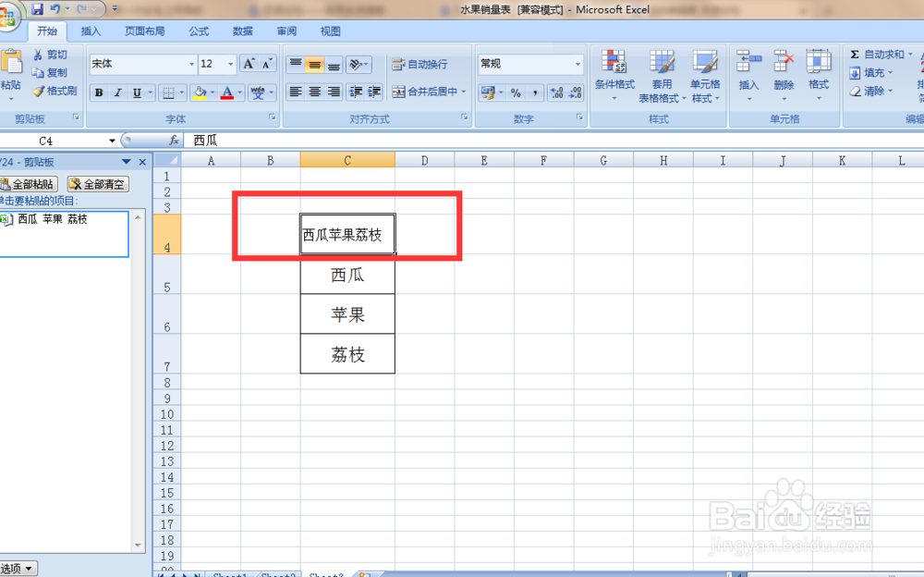
Task: Apply the yellow fill color bucket
Action: (x=200, y=92)
